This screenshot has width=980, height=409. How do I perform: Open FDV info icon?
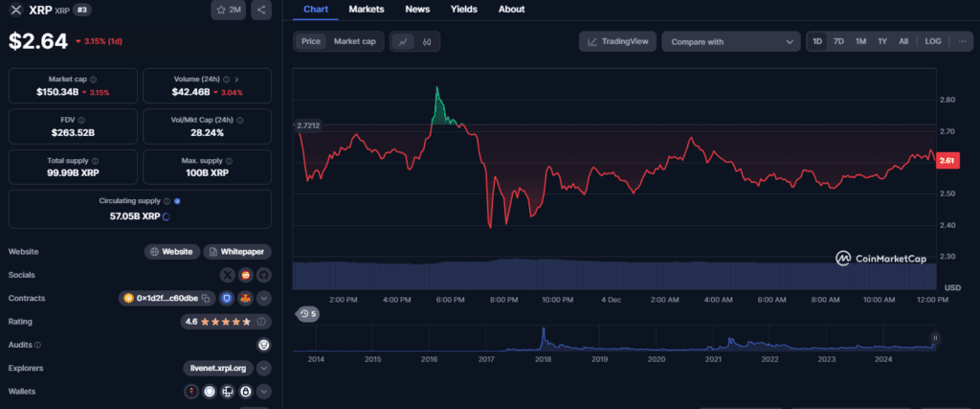click(x=81, y=120)
